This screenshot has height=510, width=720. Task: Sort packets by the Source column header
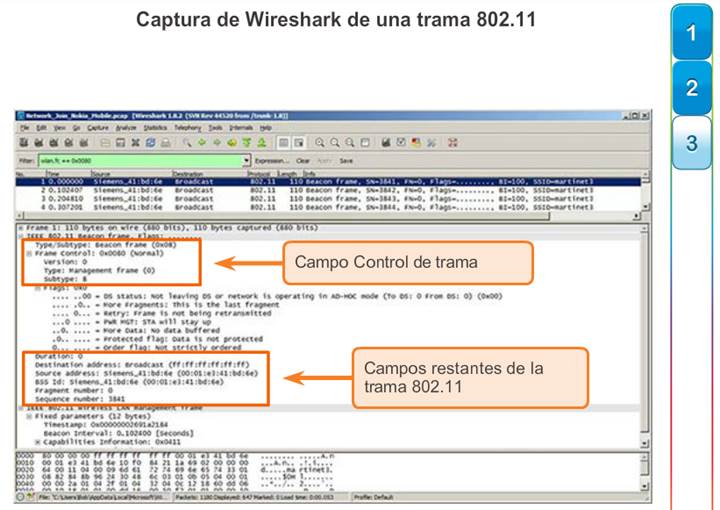pyautogui.click(x=131, y=174)
